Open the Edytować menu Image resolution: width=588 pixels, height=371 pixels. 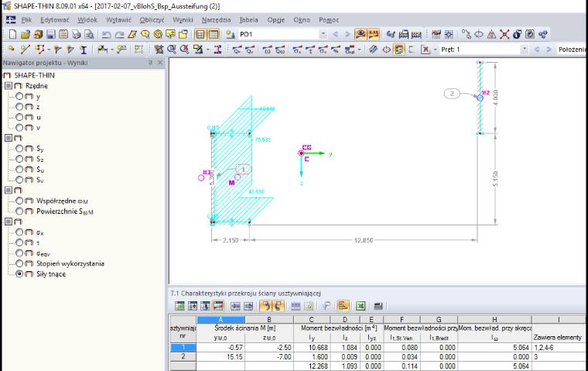point(55,20)
